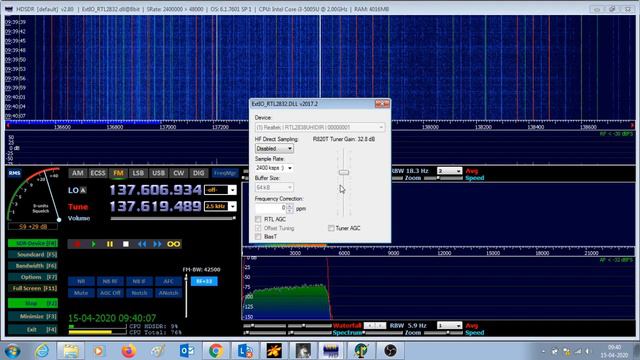Open Bandwidth [F6] settings
Image resolution: width=640 pixels, height=360 pixels.
(x=33, y=266)
